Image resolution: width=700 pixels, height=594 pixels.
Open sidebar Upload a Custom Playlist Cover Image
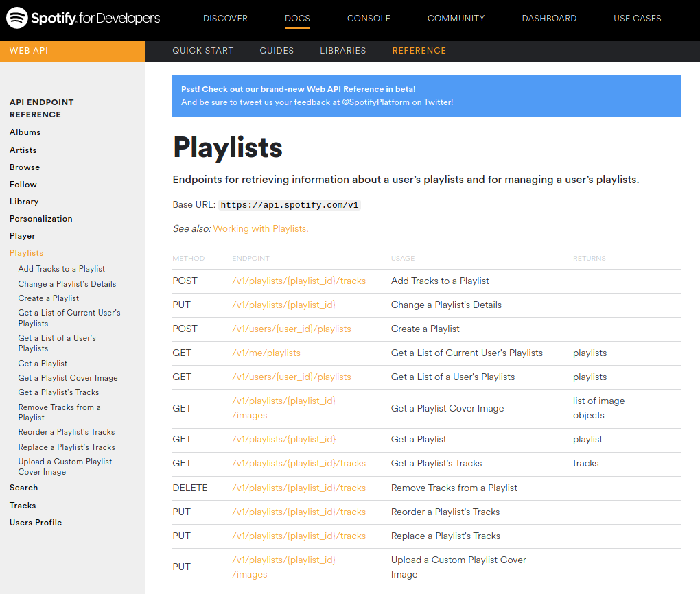pos(65,467)
